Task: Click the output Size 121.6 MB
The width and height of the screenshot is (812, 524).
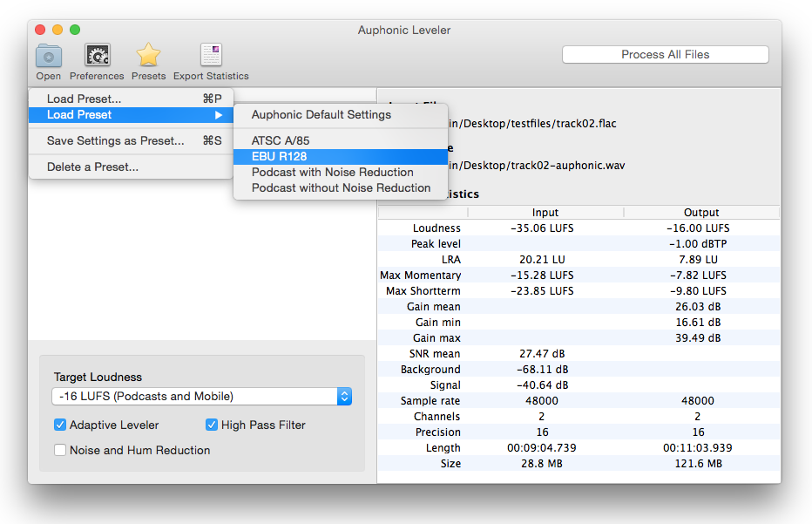Action: coord(698,463)
